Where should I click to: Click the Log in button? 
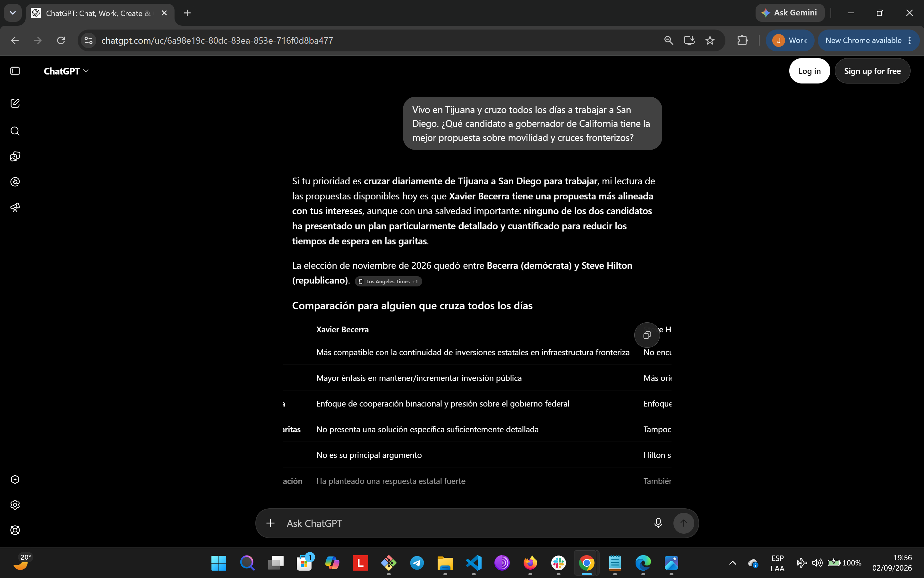click(x=809, y=71)
